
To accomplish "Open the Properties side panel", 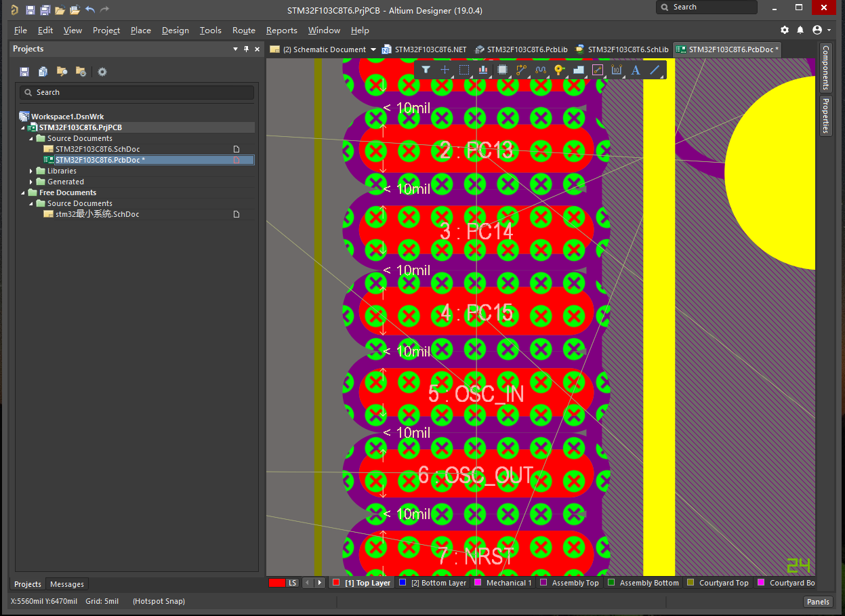I will tap(826, 116).
